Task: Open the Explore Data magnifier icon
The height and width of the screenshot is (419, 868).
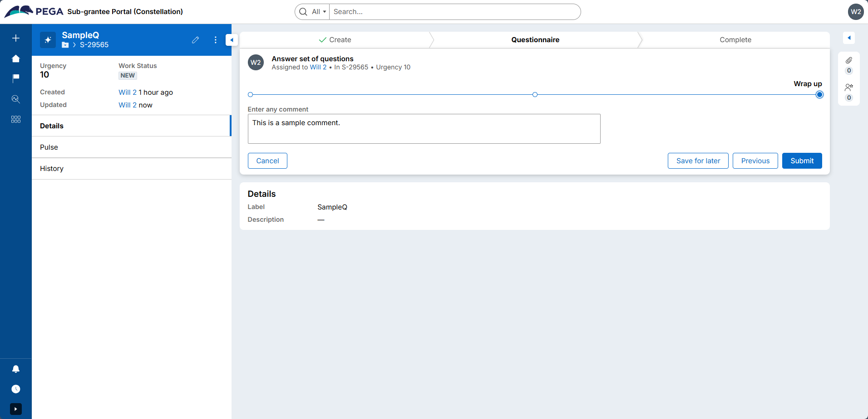Action: coord(16,99)
